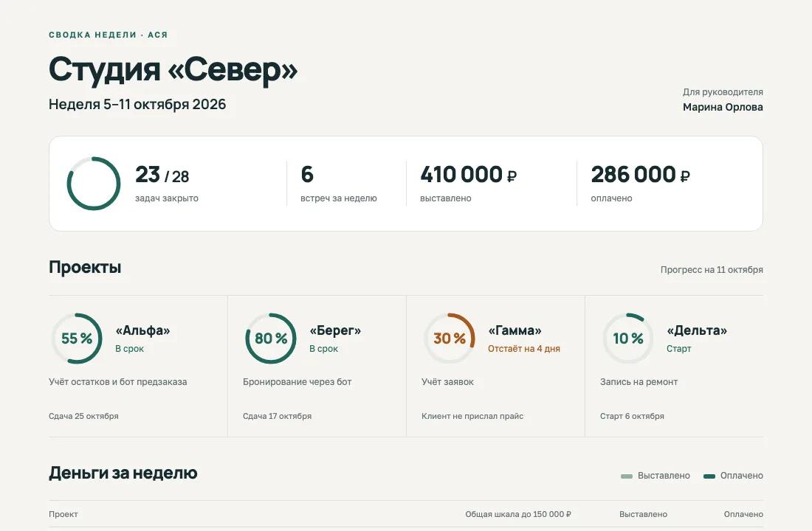Click the «Альфа» 55 % progress ring

[x=77, y=339]
